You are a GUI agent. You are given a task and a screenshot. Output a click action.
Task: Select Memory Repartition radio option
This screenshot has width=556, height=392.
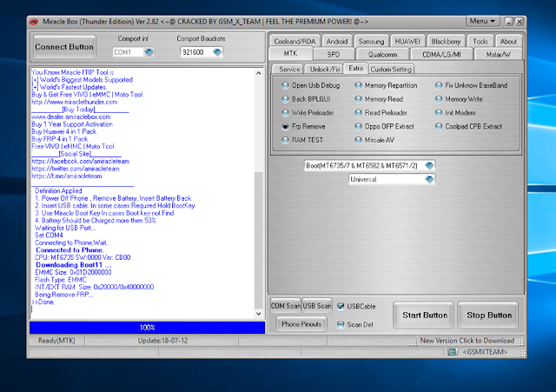pyautogui.click(x=358, y=85)
